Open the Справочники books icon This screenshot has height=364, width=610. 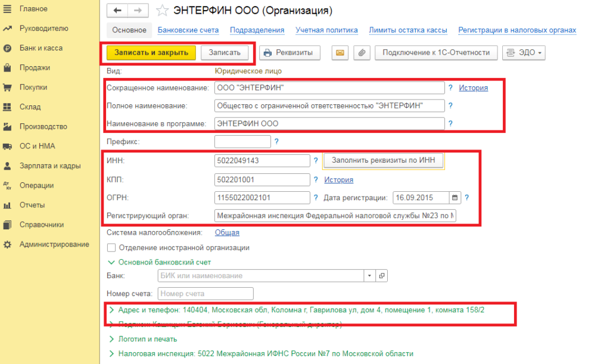click(x=7, y=225)
